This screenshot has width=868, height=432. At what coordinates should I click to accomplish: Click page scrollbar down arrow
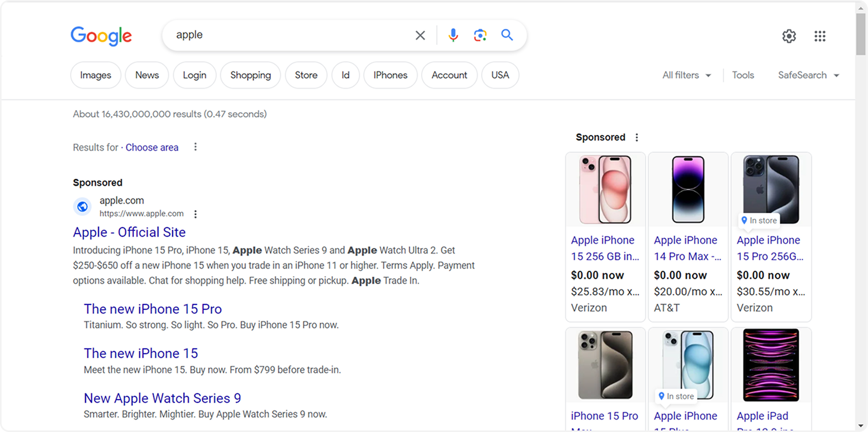coord(861,426)
